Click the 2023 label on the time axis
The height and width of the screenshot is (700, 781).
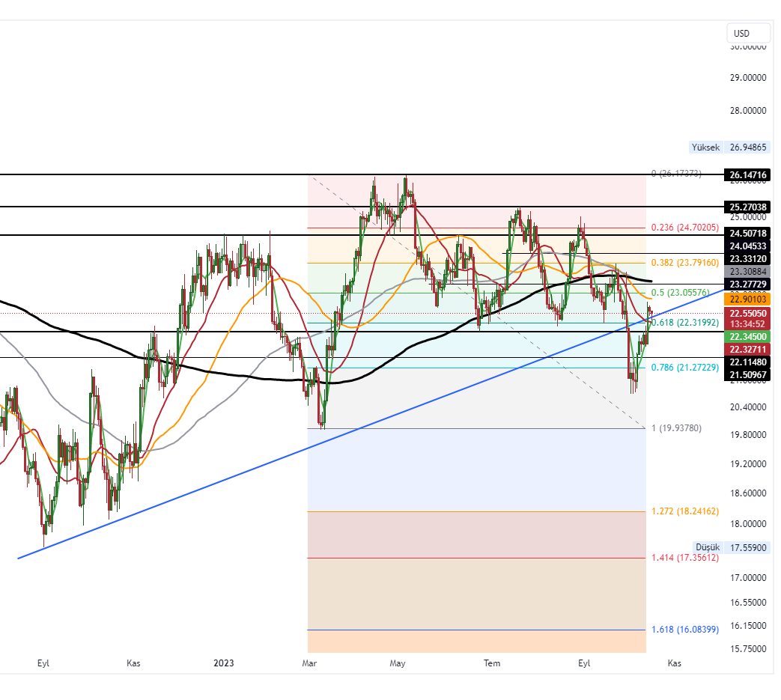pyautogui.click(x=223, y=663)
